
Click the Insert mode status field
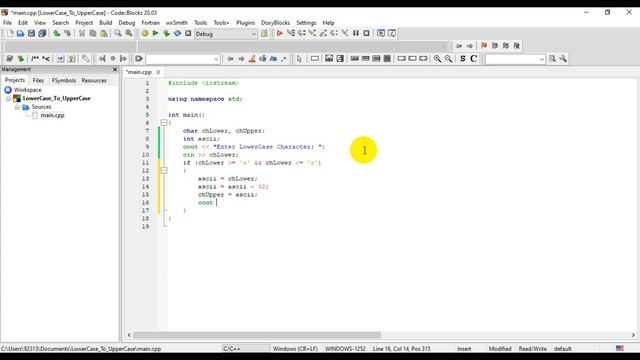point(464,349)
